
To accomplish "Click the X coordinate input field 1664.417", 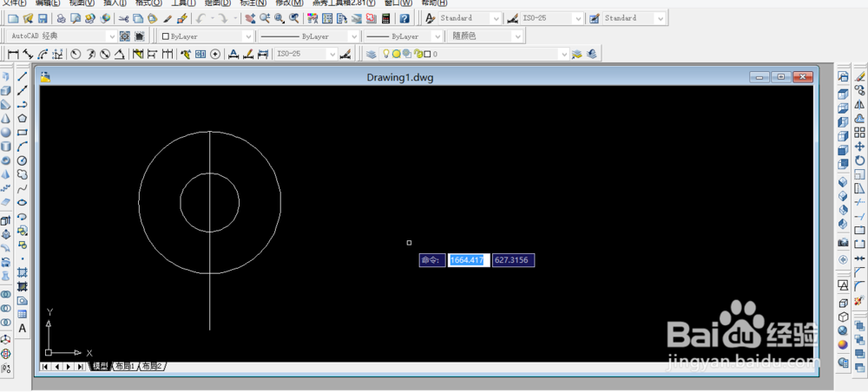I will tap(469, 260).
